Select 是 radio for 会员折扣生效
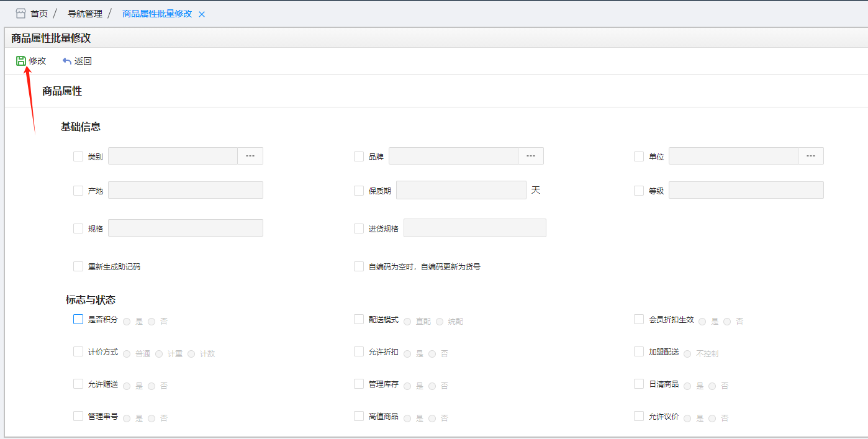Viewport: 868px width, 439px height. (702, 322)
